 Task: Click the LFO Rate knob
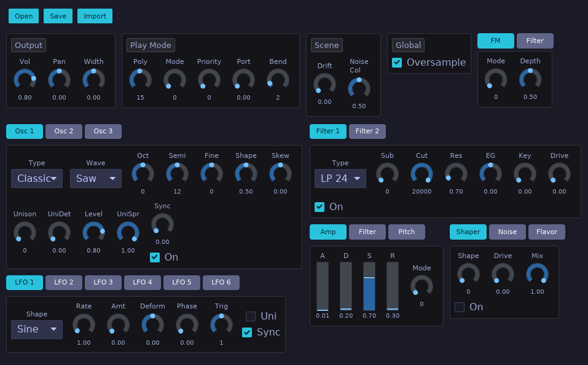coord(84,324)
